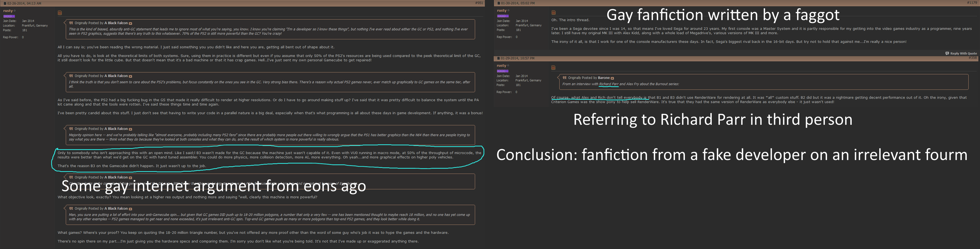Click A Black Falcon above "This is the kind of biased"

(116, 23)
